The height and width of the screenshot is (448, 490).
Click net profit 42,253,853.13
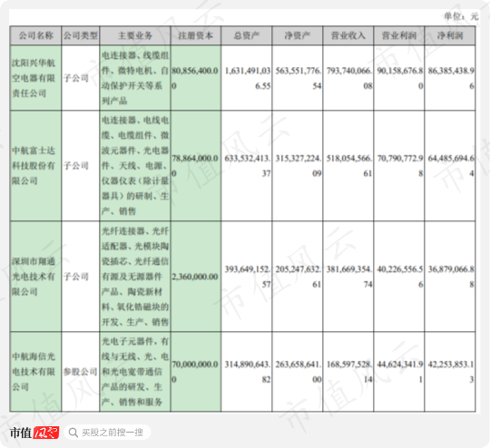pyautogui.click(x=451, y=372)
